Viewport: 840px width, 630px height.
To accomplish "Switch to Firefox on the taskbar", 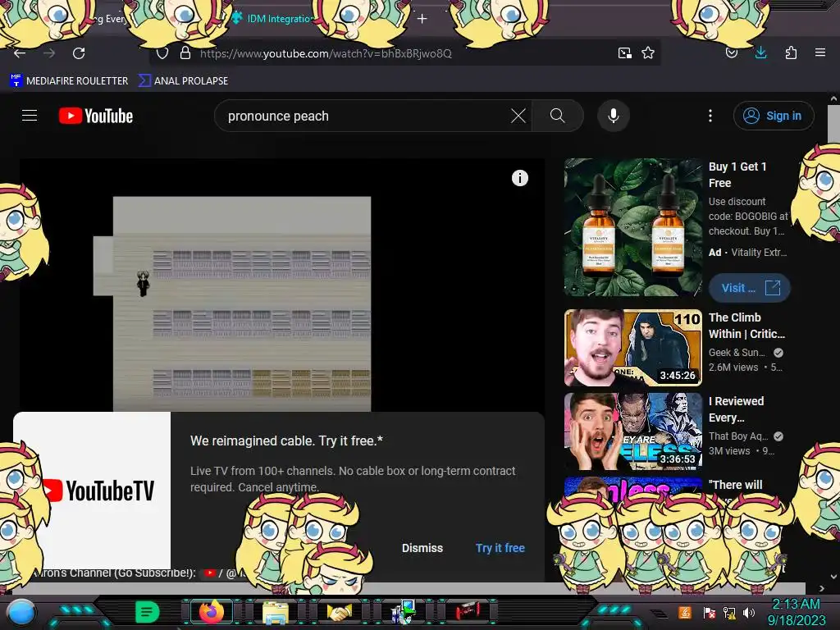I will [x=212, y=612].
